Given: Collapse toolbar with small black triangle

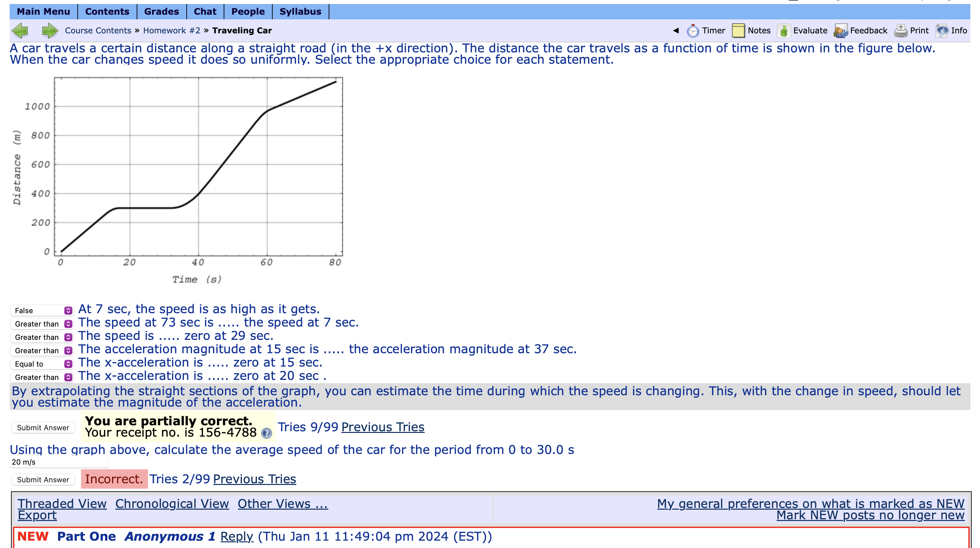Looking at the screenshot, I should coord(676,30).
